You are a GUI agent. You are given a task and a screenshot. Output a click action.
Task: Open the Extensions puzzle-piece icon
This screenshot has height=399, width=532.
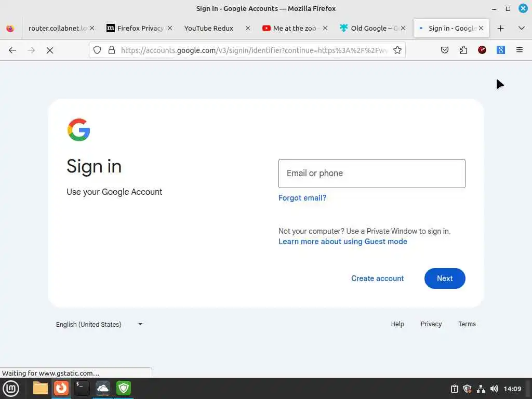coord(463,50)
